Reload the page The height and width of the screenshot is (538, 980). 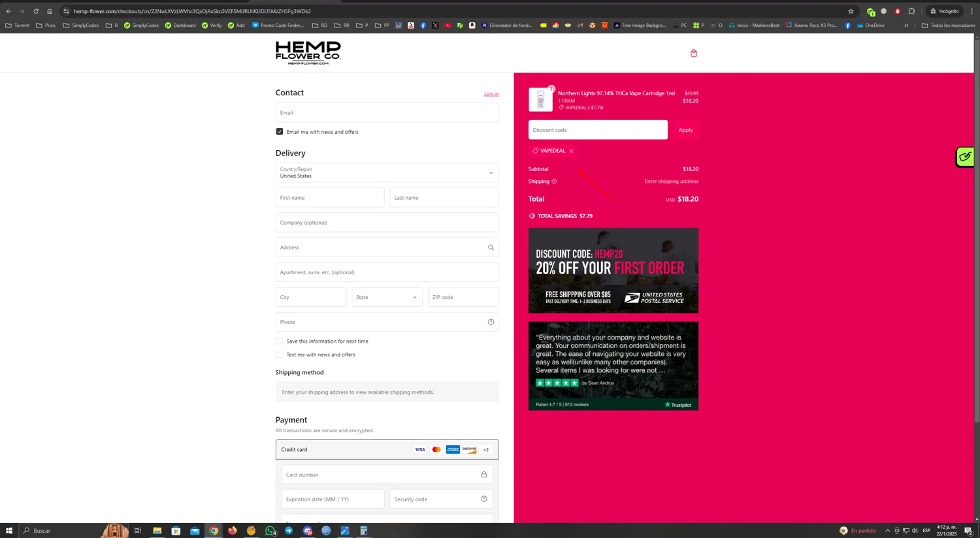pyautogui.click(x=36, y=11)
